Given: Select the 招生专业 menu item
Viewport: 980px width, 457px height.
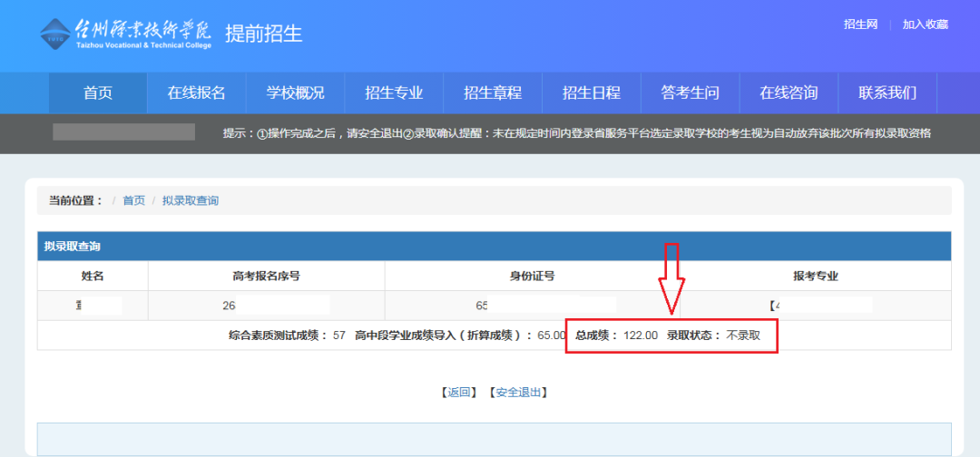Looking at the screenshot, I should pos(394,93).
